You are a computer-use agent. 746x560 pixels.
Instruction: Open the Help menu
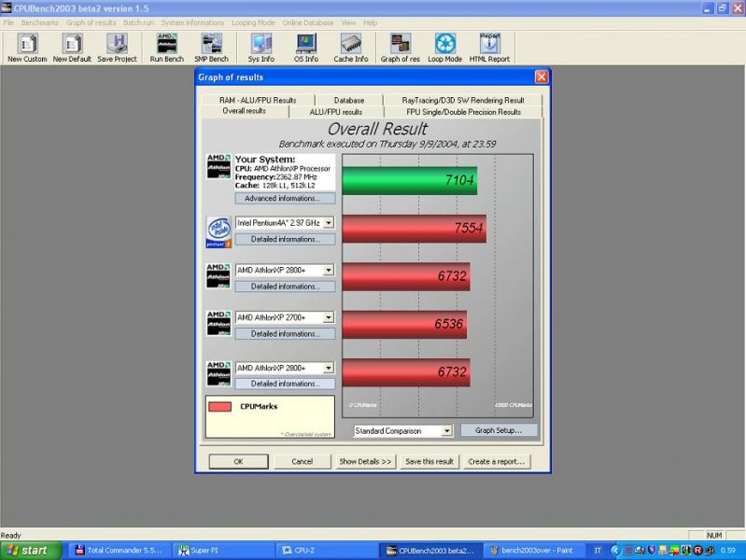(370, 22)
